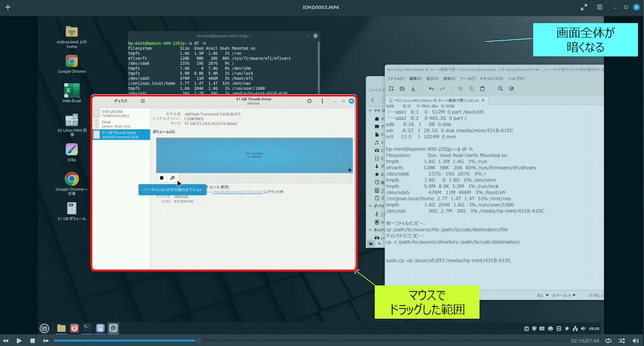Open the ファイル menu in the text editor
The height and width of the screenshot is (346, 644).
click(x=395, y=78)
